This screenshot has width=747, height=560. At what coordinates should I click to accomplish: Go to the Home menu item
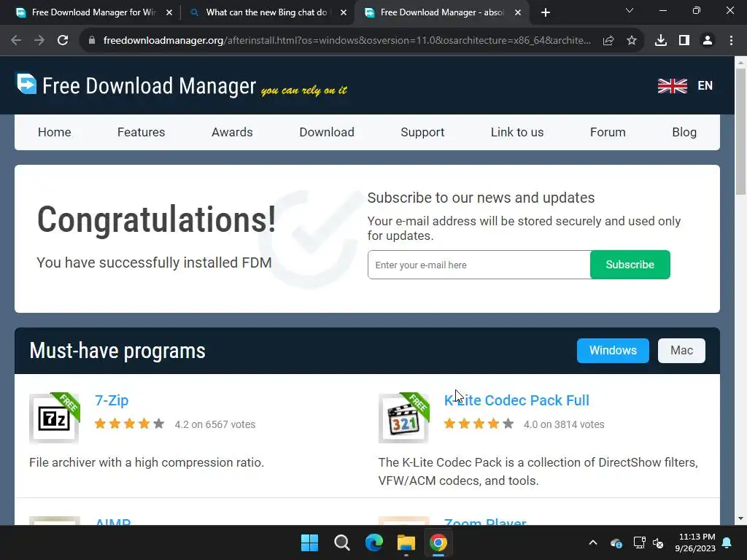pyautogui.click(x=54, y=133)
